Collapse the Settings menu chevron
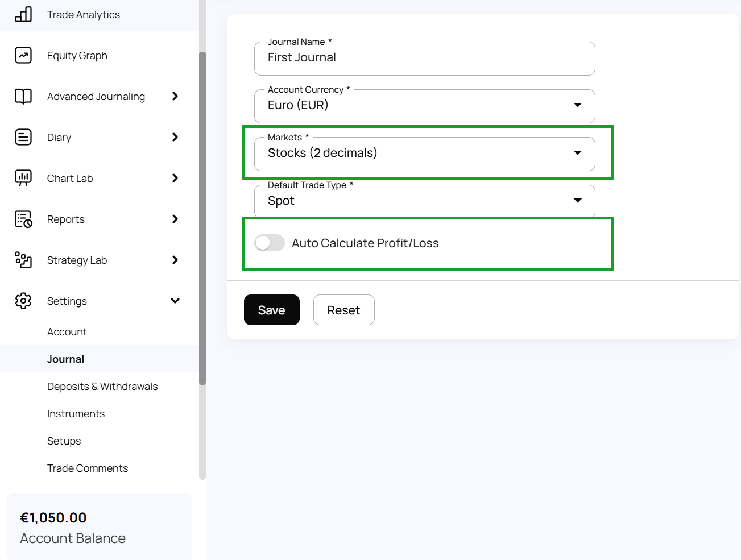 tap(175, 301)
